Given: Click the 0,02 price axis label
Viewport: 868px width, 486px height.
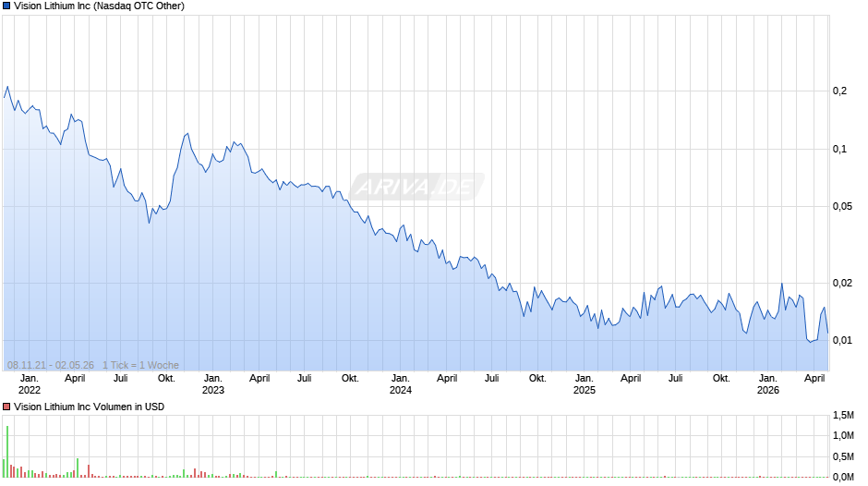Looking at the screenshot, I should [842, 283].
